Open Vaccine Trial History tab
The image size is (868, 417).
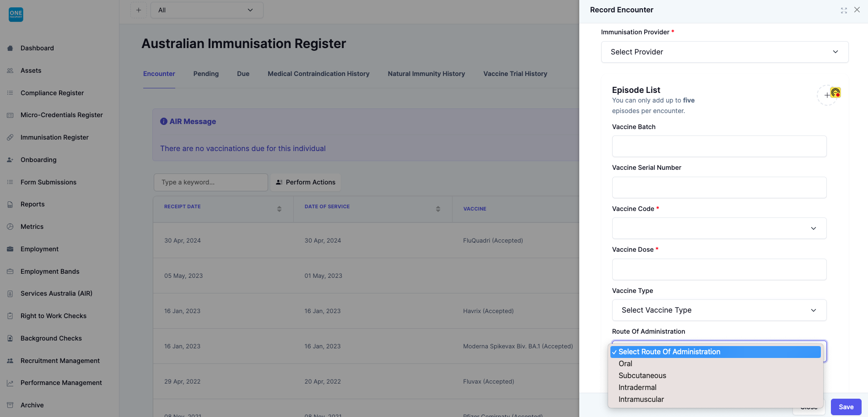(x=515, y=74)
